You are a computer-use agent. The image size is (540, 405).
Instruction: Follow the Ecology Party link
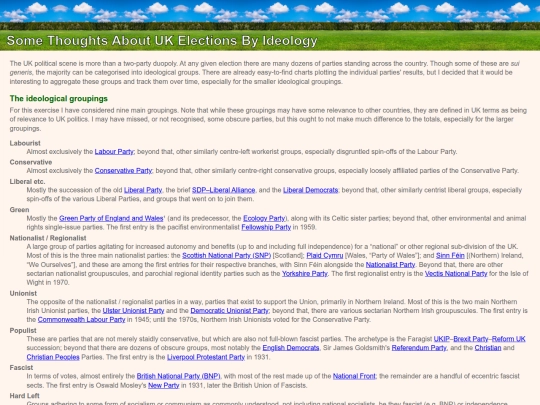click(264, 218)
